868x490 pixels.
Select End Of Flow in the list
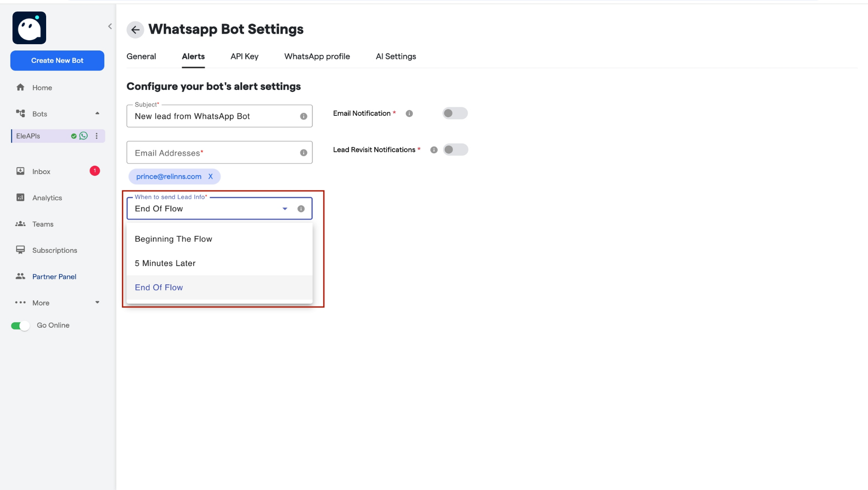(x=220, y=287)
